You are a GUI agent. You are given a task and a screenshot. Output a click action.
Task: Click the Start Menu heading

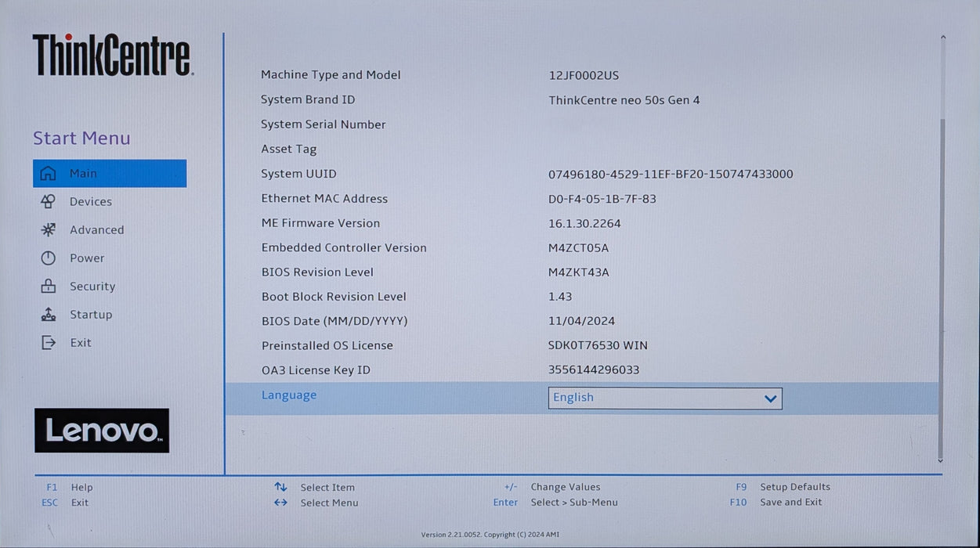tap(81, 139)
